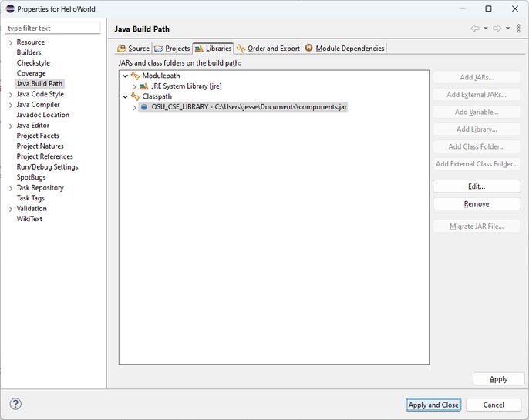Collapse the Modulepath tree node

pyautogui.click(x=125, y=76)
